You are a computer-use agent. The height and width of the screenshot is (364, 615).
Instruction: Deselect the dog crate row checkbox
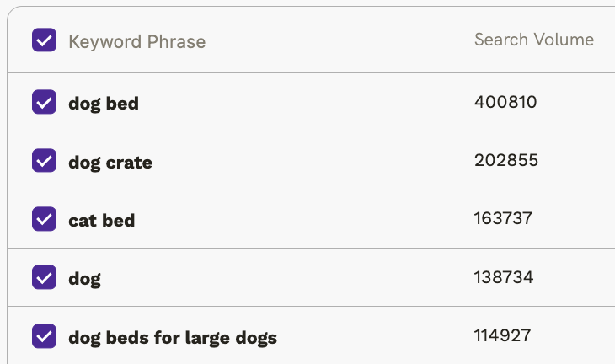[x=44, y=161]
